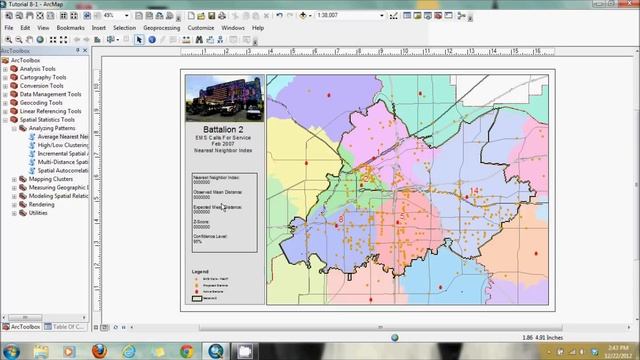
Task: Save the map with the disk icon
Action: 211,16
